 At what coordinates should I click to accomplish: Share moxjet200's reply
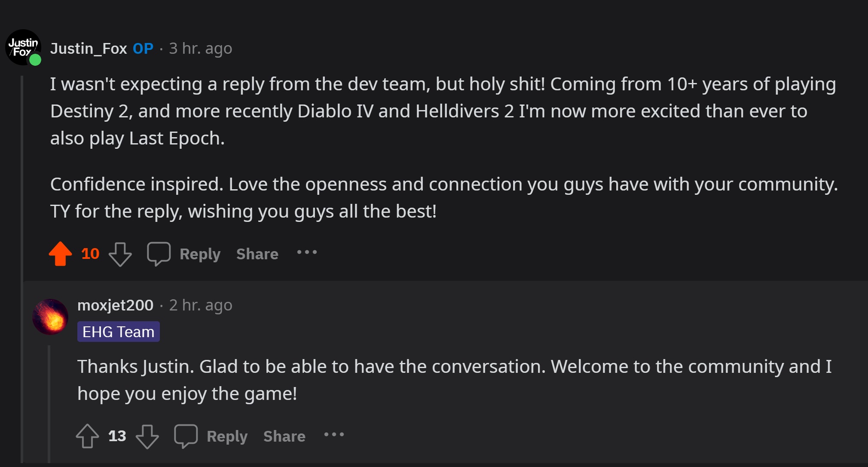click(x=284, y=436)
